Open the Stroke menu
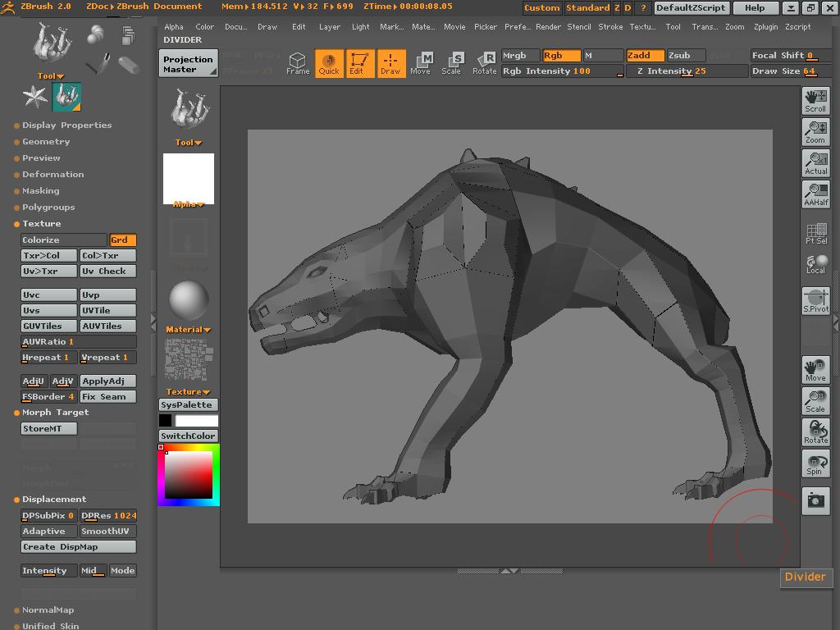The width and height of the screenshot is (840, 630). (x=610, y=26)
